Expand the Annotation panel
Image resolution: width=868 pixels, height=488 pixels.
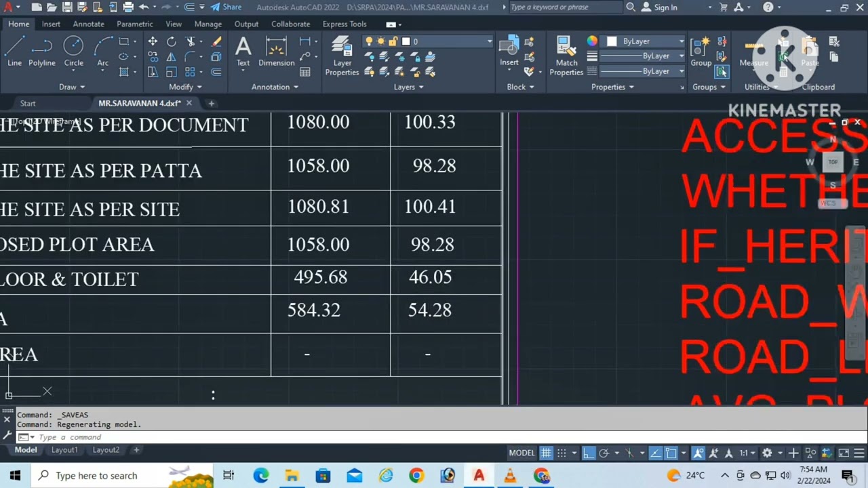[x=275, y=87]
